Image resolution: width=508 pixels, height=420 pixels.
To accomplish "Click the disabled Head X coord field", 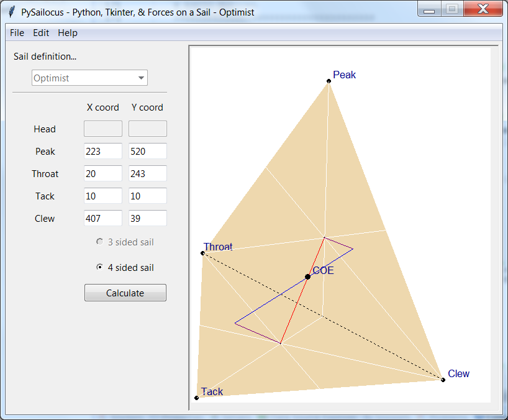I will [103, 129].
